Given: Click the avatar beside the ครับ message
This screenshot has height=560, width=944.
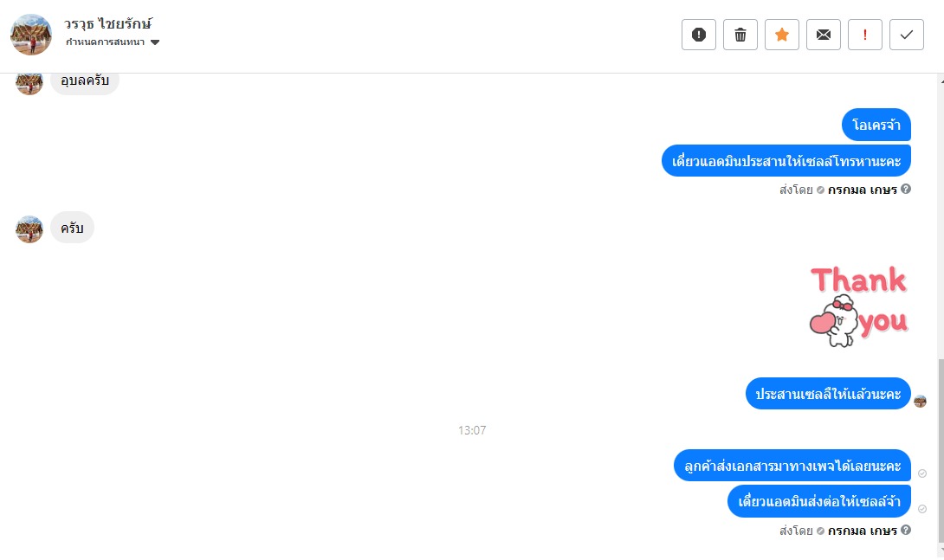Looking at the screenshot, I should click(29, 229).
